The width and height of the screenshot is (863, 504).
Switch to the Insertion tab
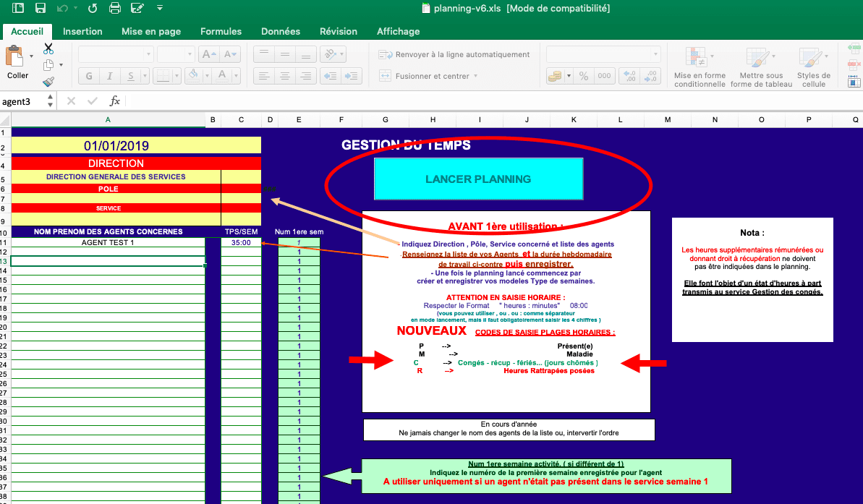[x=82, y=31]
